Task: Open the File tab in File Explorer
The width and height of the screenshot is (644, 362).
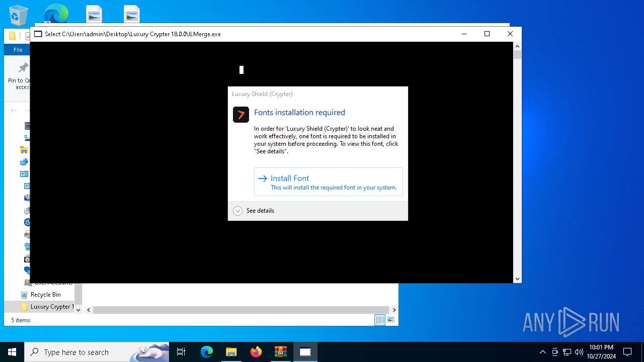Action: (18, 50)
